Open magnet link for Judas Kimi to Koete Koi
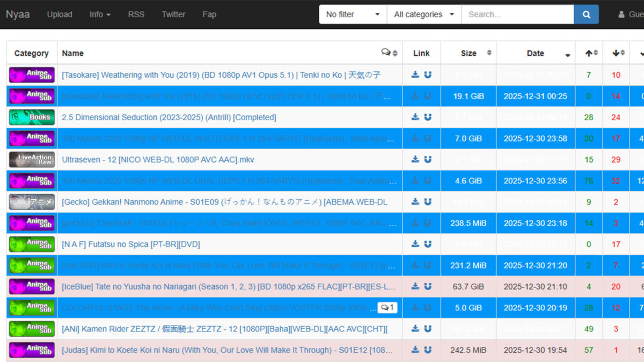The image size is (644, 362). pyautogui.click(x=428, y=350)
